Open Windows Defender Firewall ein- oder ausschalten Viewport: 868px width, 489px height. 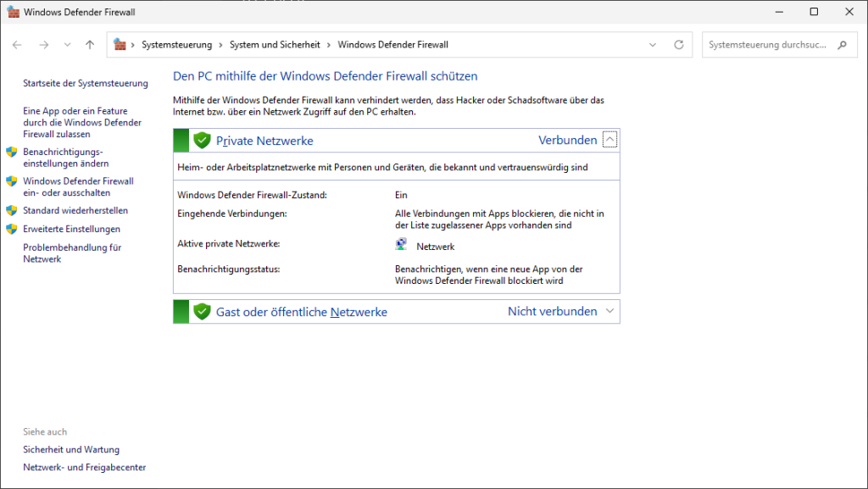(78, 187)
